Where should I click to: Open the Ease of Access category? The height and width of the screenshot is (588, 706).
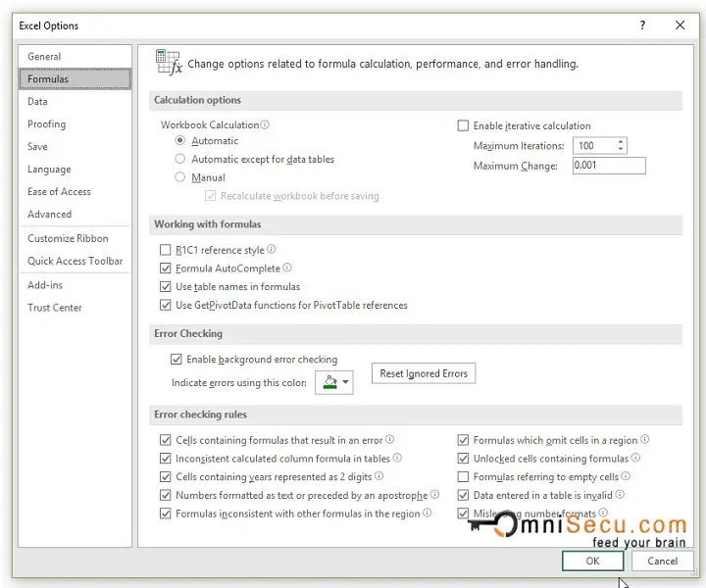pos(75,192)
